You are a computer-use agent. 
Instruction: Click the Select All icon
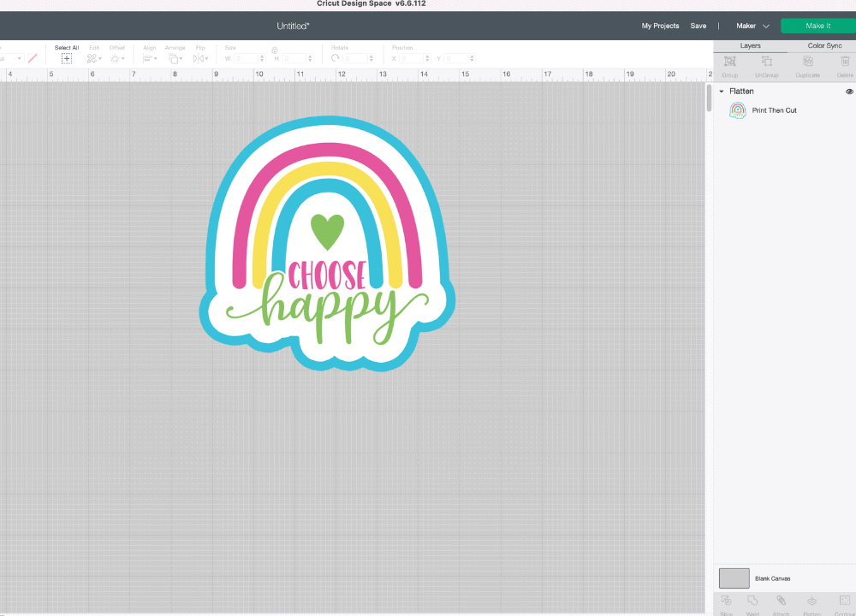(67, 58)
